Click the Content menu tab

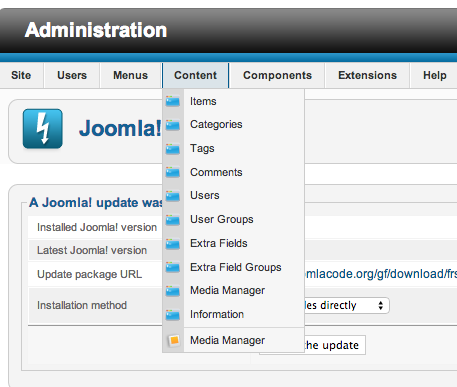coord(195,75)
